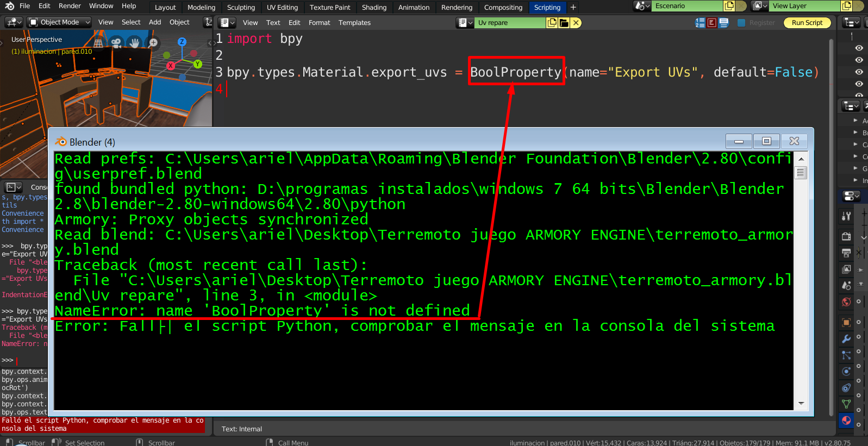Create a new text block copy of Uv repare

[552, 22]
